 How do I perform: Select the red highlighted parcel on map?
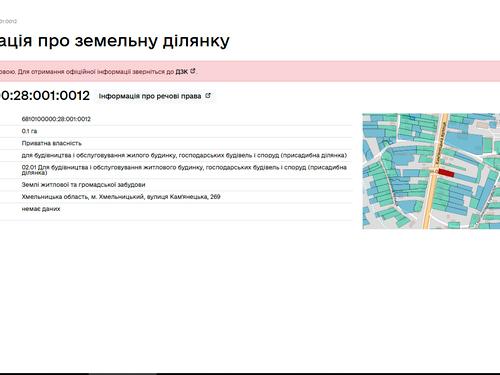point(446,173)
